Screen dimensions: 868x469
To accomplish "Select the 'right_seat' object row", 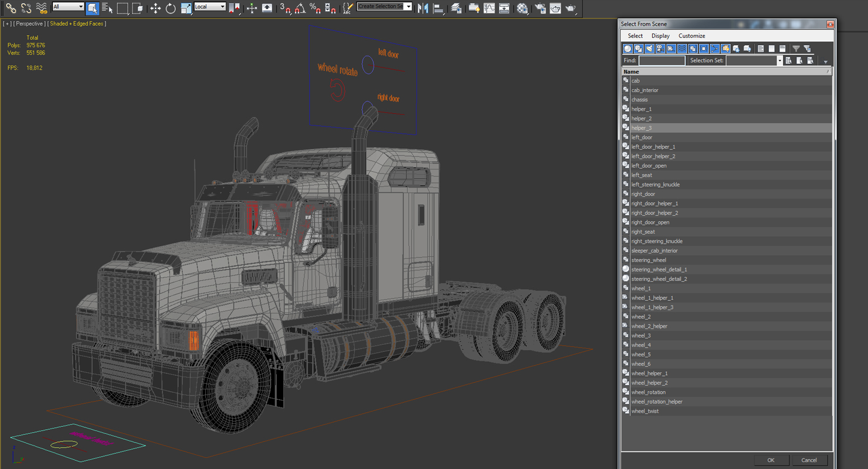I will click(x=727, y=232).
